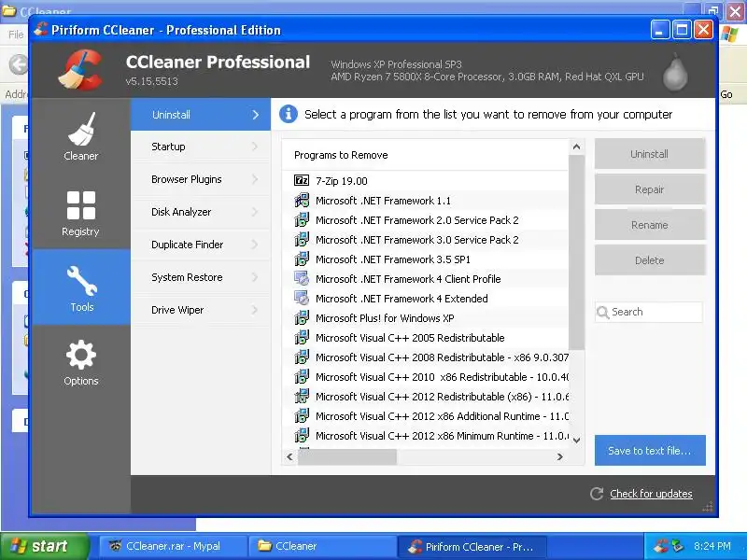Switch to the Startup tools tab
747x560 pixels.
201,147
